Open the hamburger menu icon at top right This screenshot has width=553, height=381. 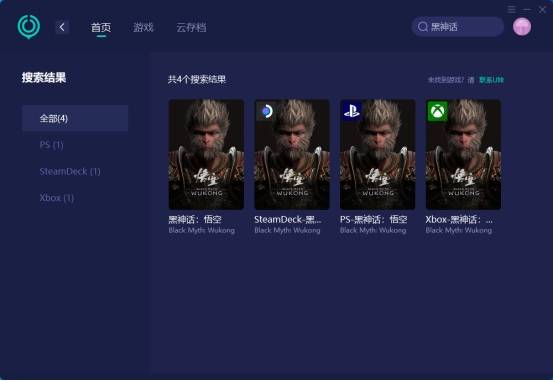tap(511, 10)
